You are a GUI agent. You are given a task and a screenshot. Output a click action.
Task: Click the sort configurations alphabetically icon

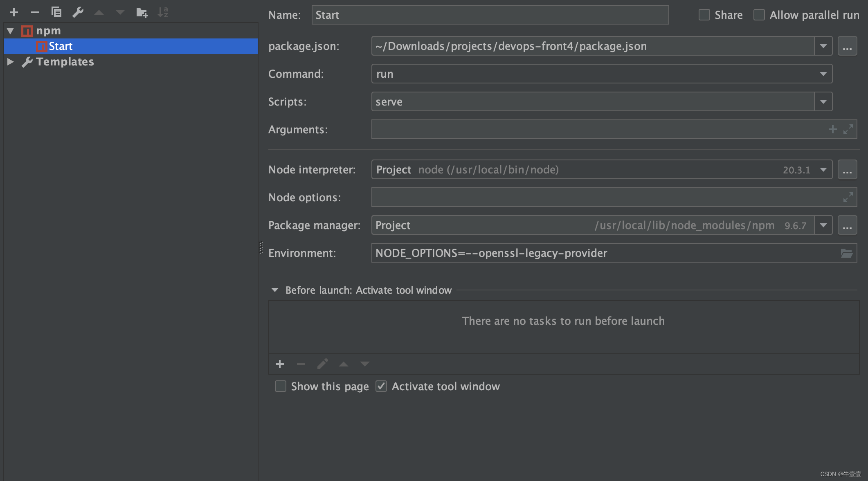pos(163,12)
